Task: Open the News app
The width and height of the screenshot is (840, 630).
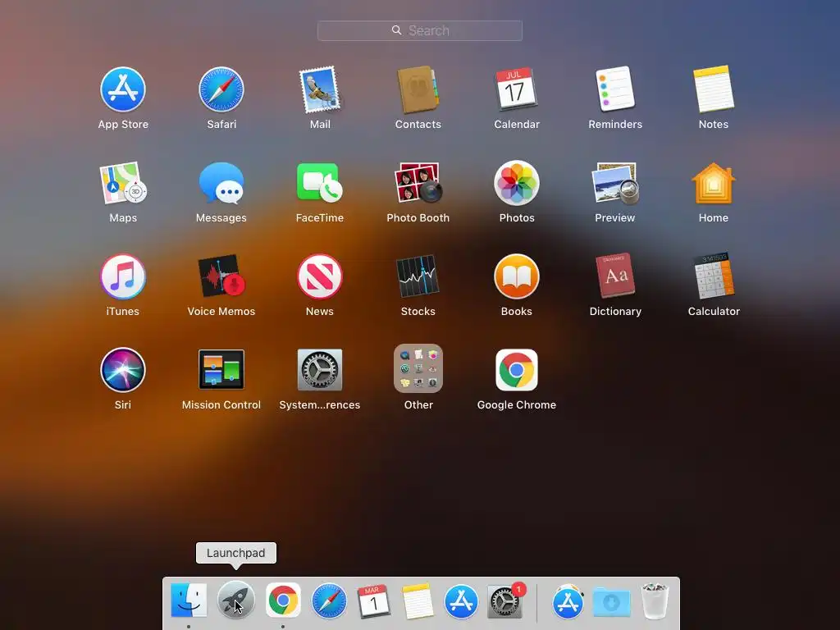Action: point(320,277)
